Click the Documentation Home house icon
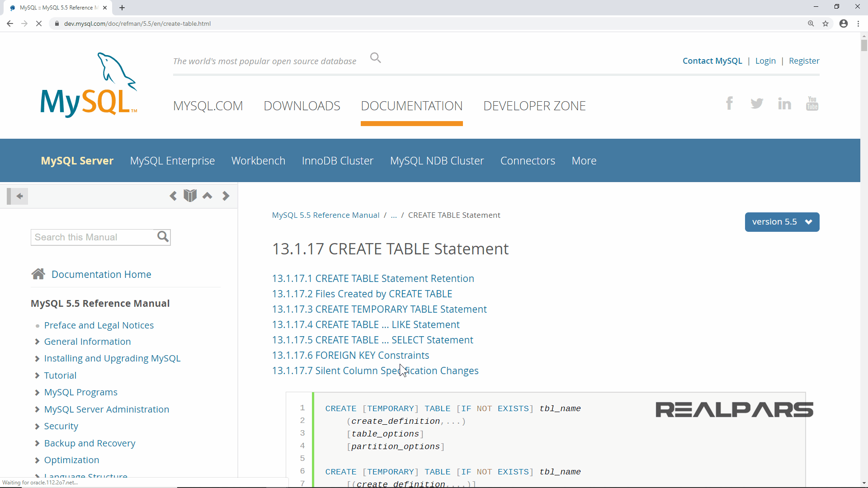Image resolution: width=868 pixels, height=488 pixels. click(38, 274)
